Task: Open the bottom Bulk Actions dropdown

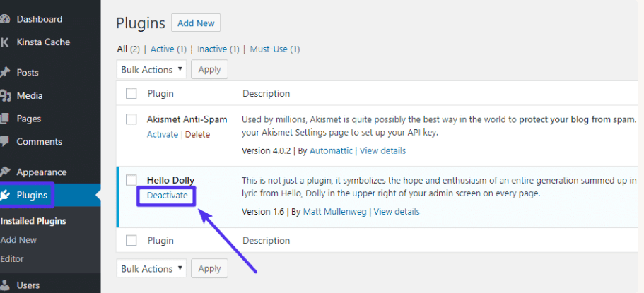Action: click(151, 269)
